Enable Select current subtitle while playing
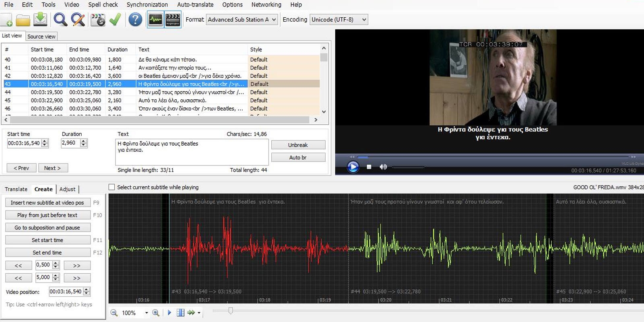 (x=112, y=187)
